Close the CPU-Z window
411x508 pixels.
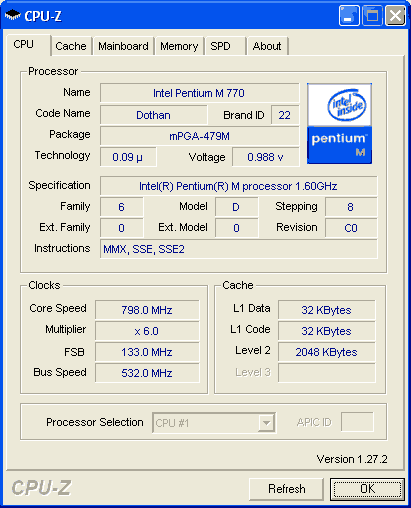[x=395, y=15]
